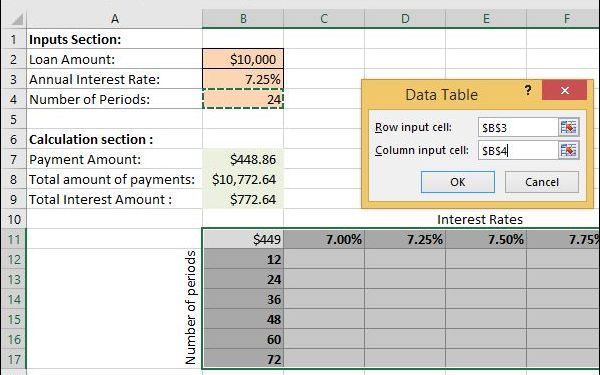
Task: Select column B header
Action: (243, 19)
